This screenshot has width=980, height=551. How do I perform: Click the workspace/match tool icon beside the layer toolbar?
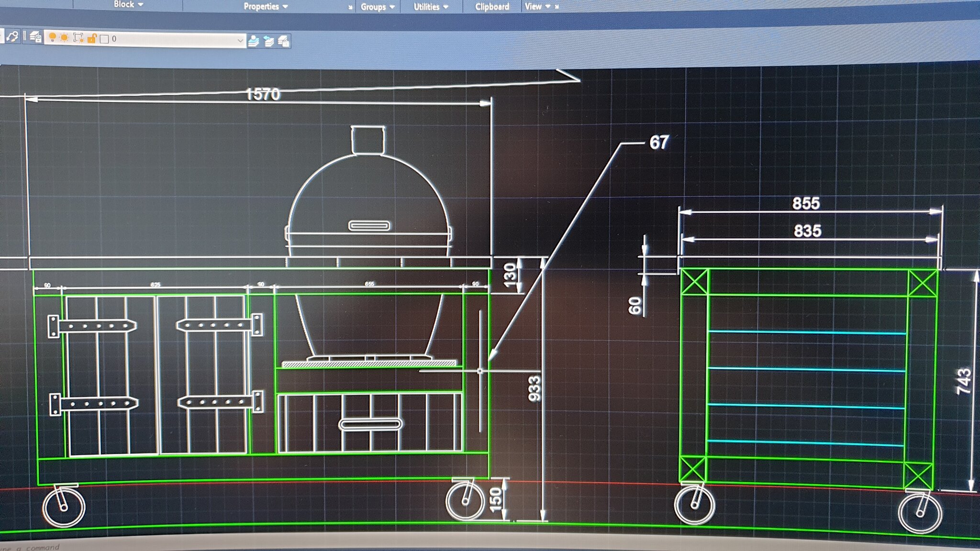12,36
